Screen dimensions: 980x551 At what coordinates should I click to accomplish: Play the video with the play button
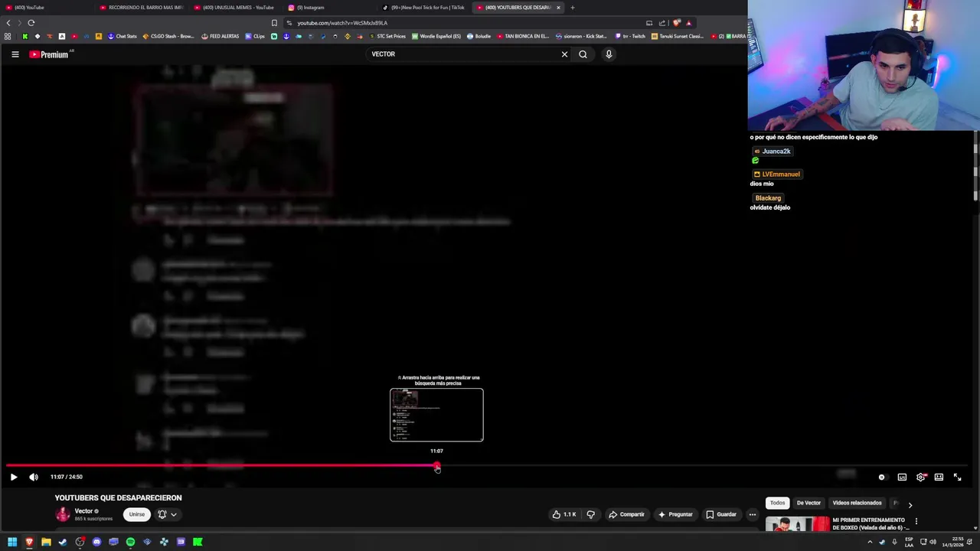[14, 477]
